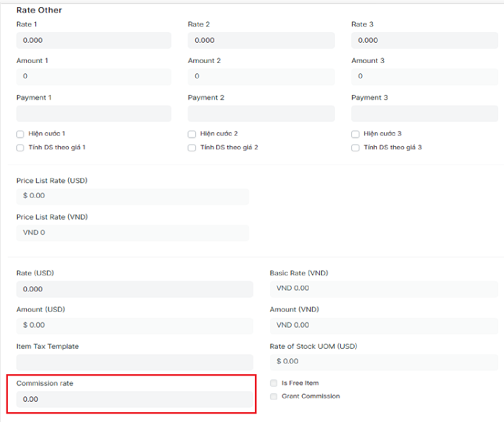
Task: Focus the Rate 2 field
Action: 261,41
